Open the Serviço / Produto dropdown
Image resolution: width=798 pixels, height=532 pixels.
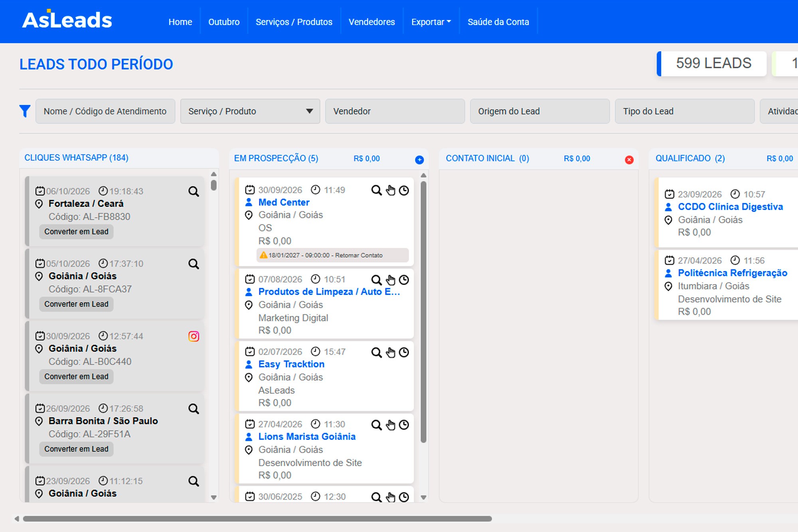click(x=250, y=111)
